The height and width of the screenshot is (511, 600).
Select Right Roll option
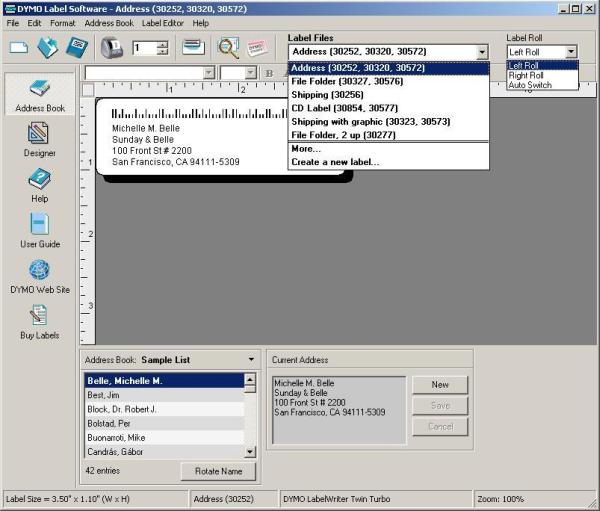542,75
